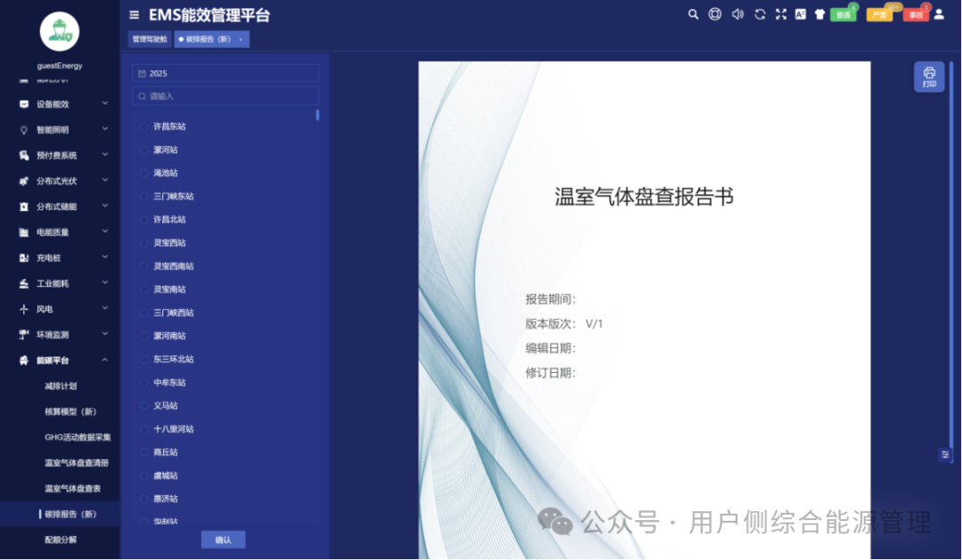962x560 pixels.
Task: Click the 打印 print button
Action: point(929,77)
